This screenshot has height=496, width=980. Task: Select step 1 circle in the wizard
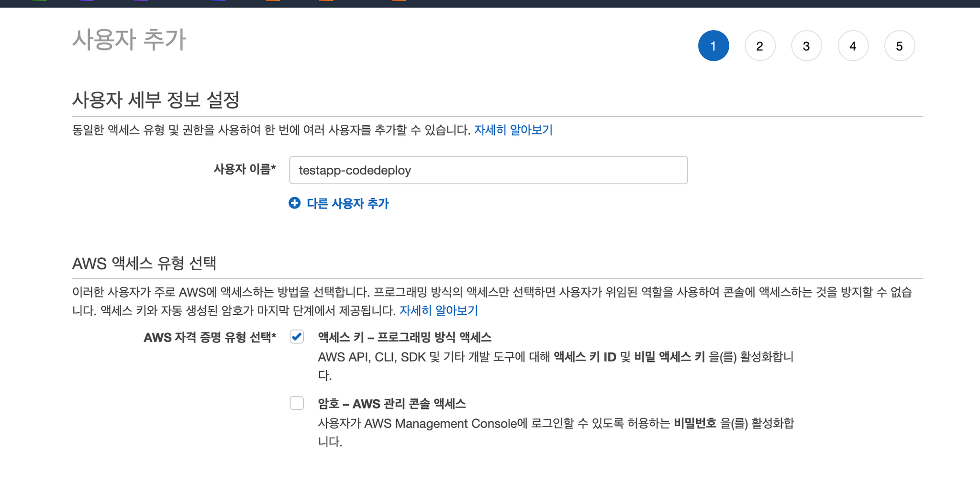tap(713, 46)
